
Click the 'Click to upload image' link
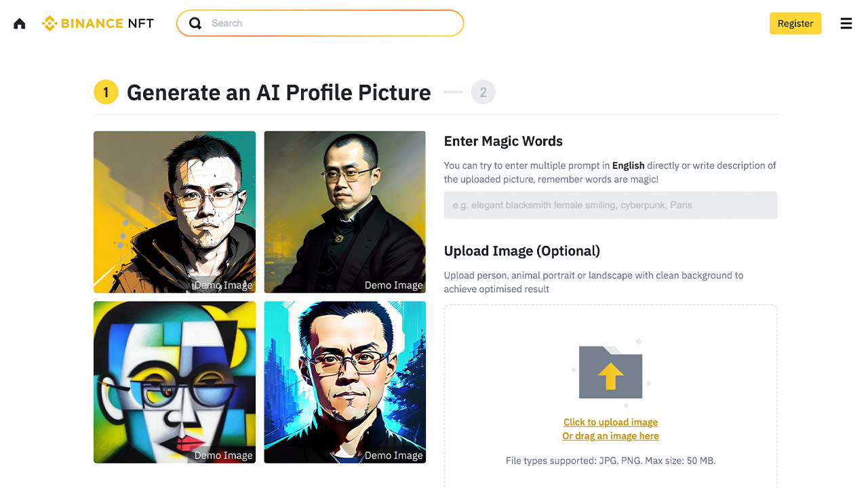(x=610, y=422)
